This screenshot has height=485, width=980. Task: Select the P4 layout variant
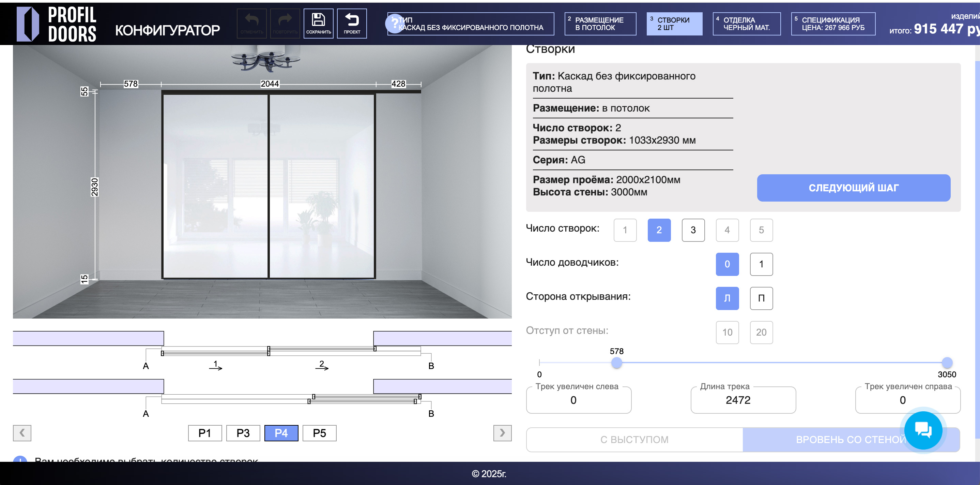[281, 433]
